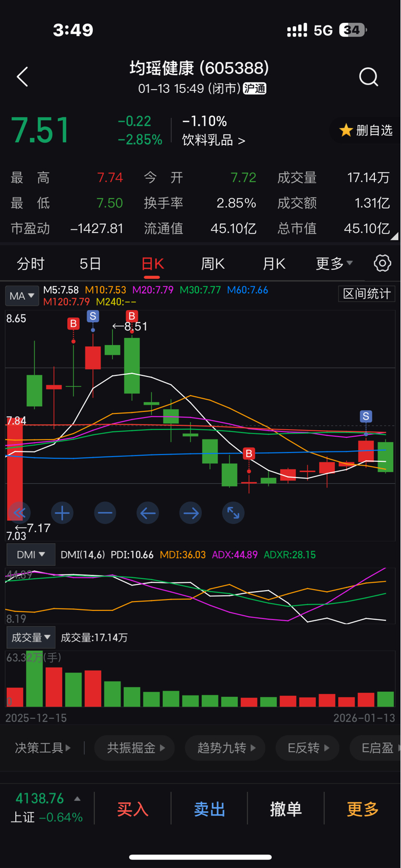Move chart right with right arrow icon
Image resolution: width=401 pixels, height=868 pixels.
(x=190, y=513)
